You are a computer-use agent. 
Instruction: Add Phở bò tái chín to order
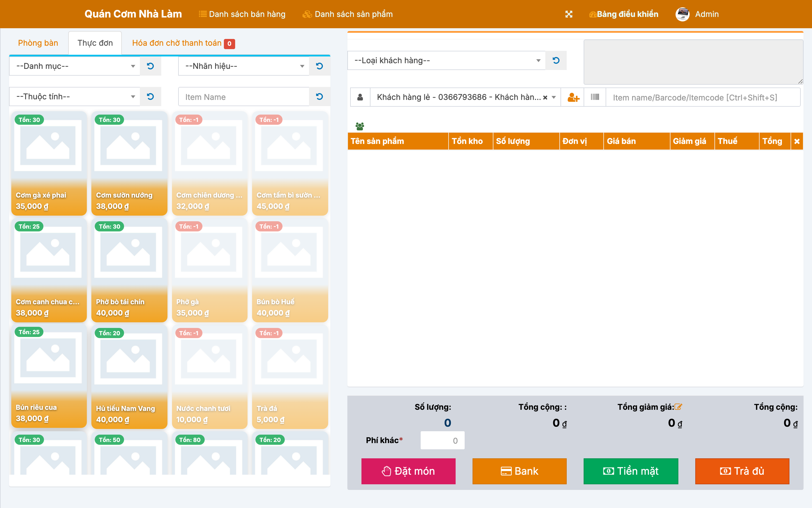(x=129, y=270)
